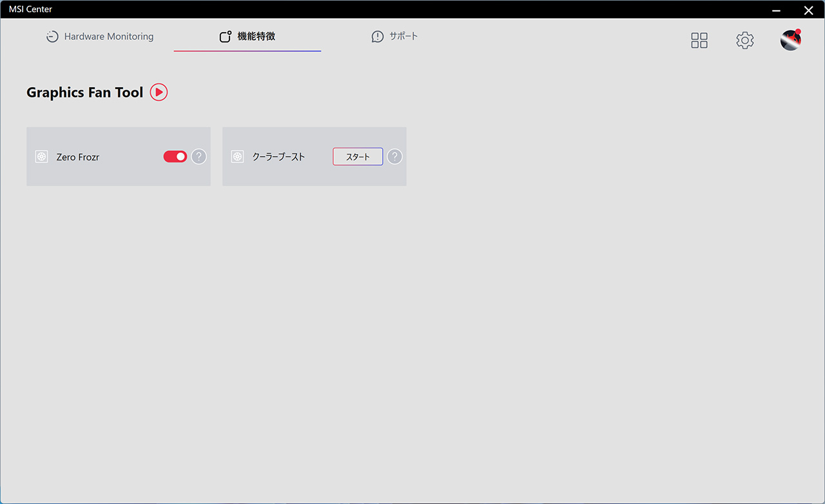Click the grid apps icon
Image resolution: width=825 pixels, height=504 pixels.
tap(699, 41)
